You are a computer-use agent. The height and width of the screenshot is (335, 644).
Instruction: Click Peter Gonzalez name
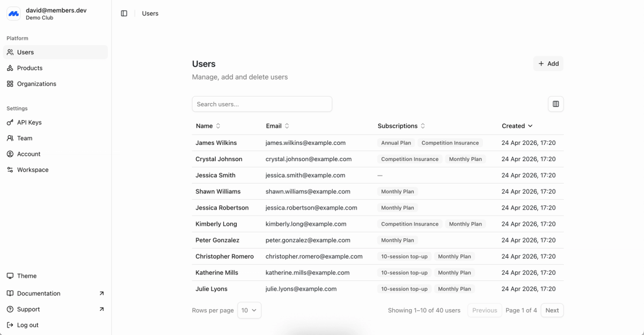[x=217, y=240]
